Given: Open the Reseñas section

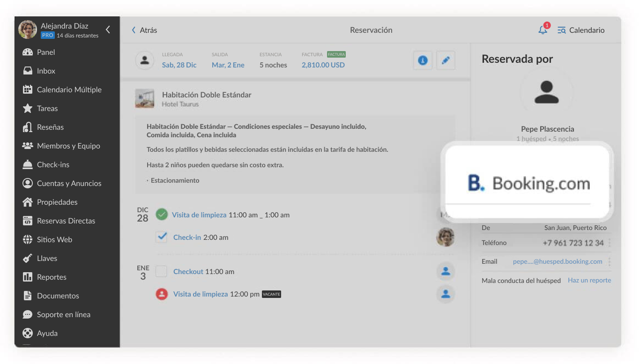Looking at the screenshot, I should coord(50,127).
